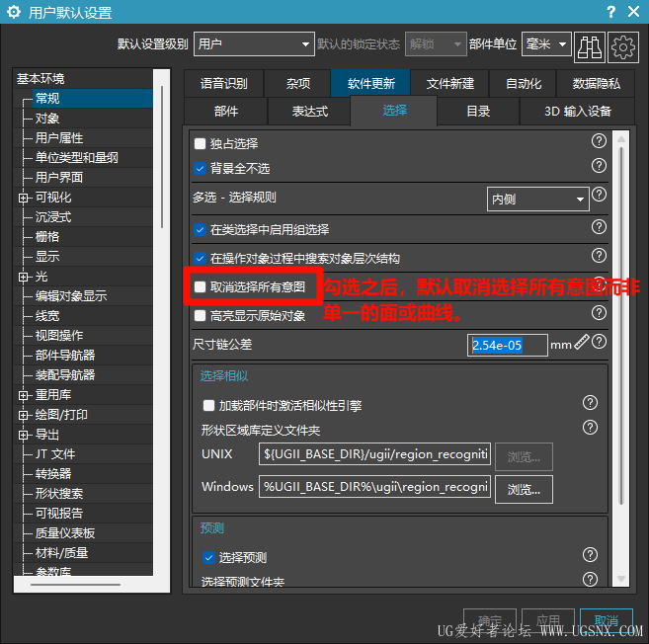
Task: Click the 确定 button
Action: 490,621
